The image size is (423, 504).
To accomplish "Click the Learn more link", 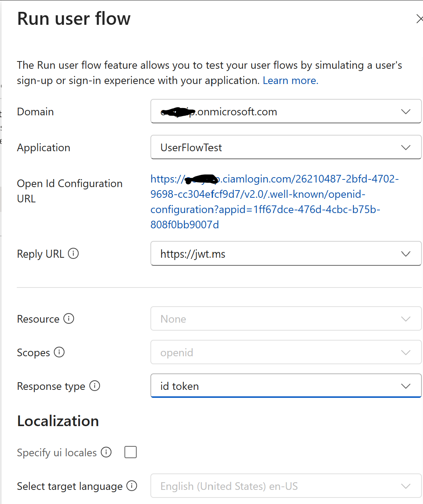I will [x=290, y=80].
